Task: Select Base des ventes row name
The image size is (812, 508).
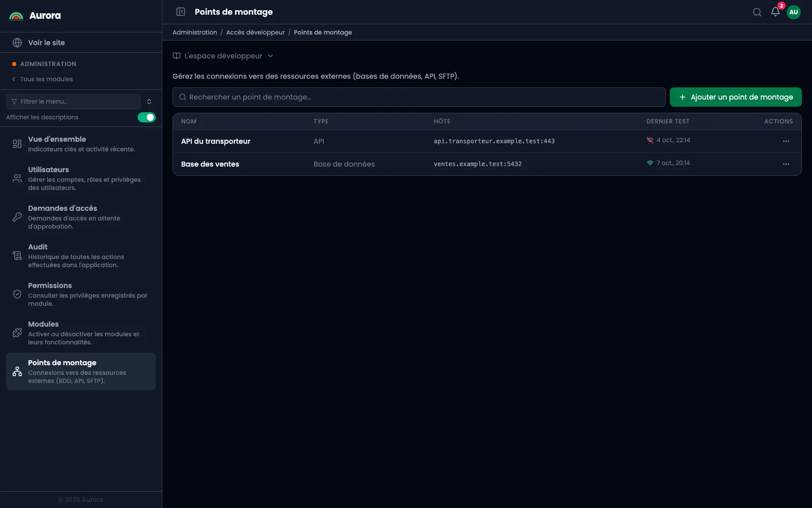Action: pyautogui.click(x=210, y=164)
